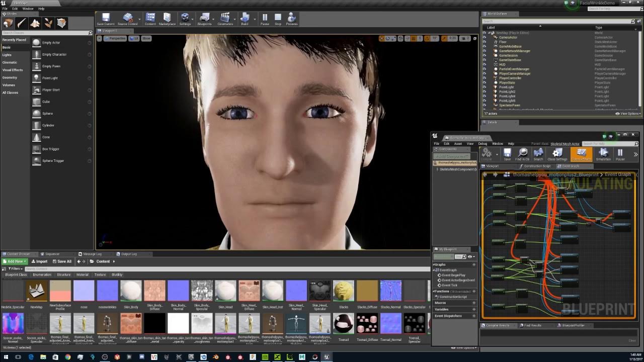Click the Import button in Content Browser
Image resolution: width=644 pixels, height=362 pixels.
pyautogui.click(x=39, y=261)
